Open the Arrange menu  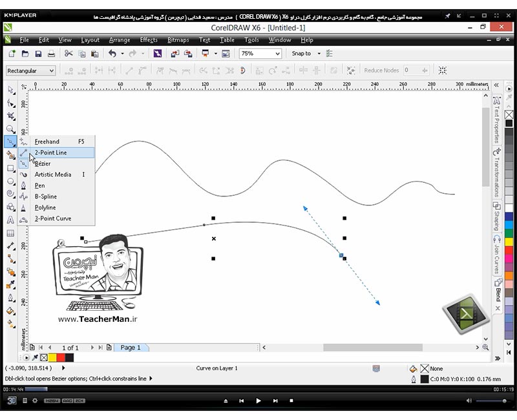pyautogui.click(x=120, y=40)
